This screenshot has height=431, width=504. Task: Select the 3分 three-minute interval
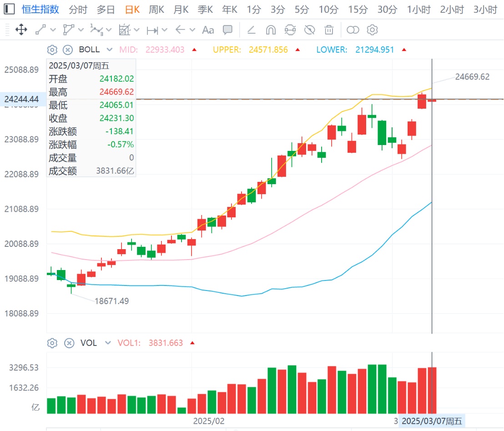point(278,10)
